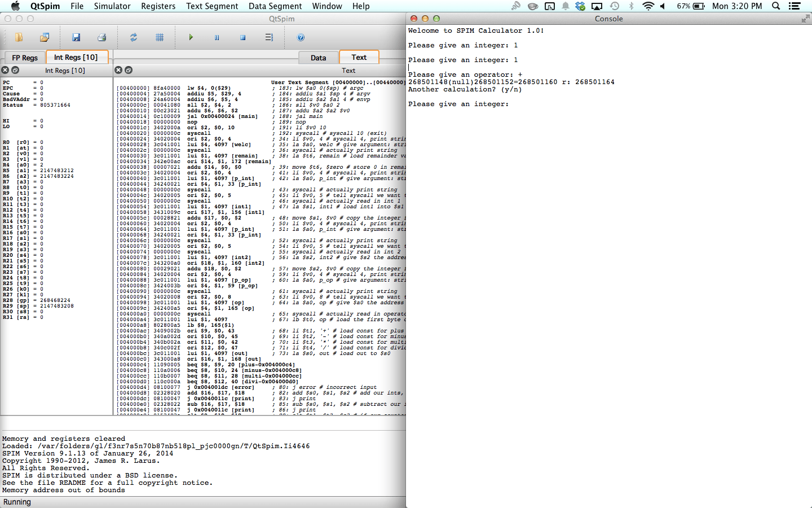
Task: Click the Wi-Fi status icon
Action: pos(648,6)
